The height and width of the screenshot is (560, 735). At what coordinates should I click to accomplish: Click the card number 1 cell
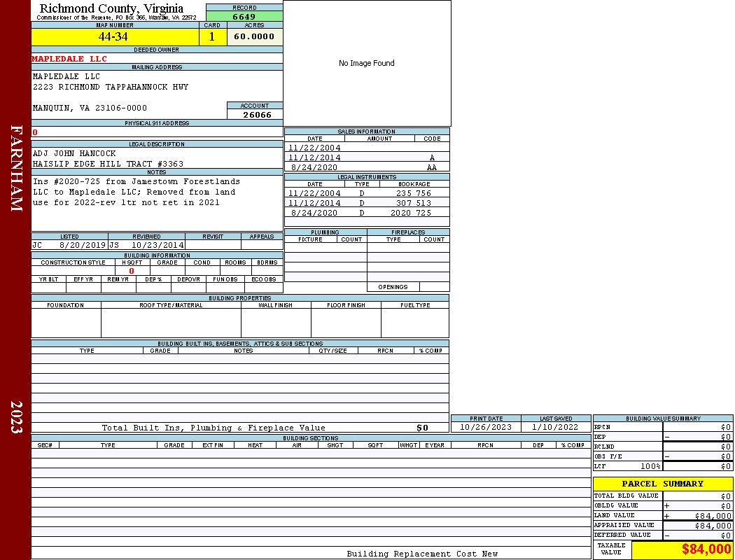tap(212, 37)
